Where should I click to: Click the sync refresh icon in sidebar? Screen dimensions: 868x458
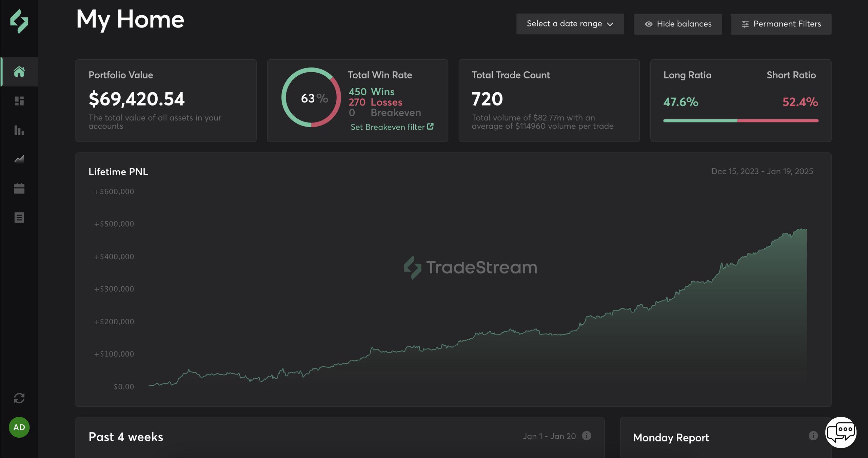point(19,398)
